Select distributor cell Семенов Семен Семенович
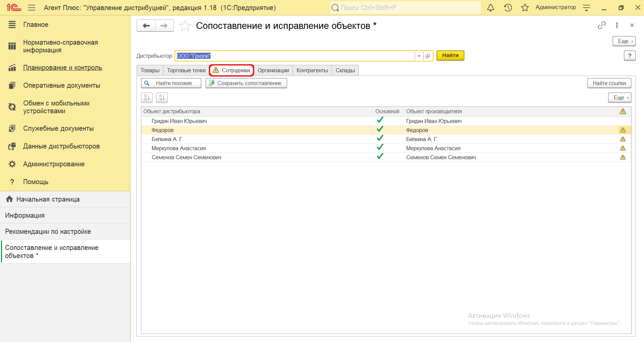Viewport: 644px width, 342px height. (x=257, y=157)
